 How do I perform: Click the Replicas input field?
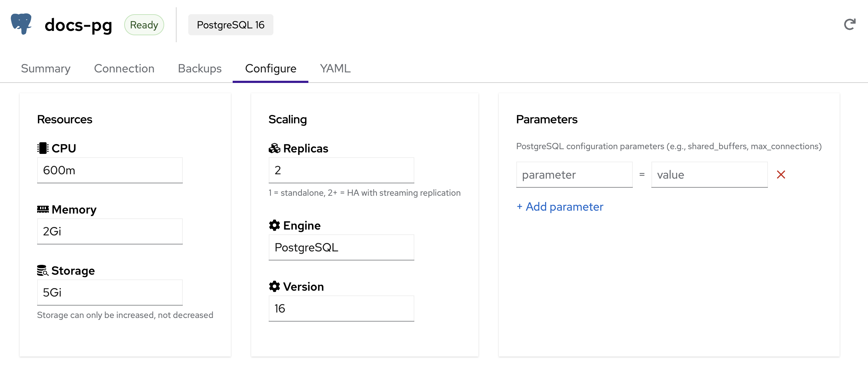341,170
